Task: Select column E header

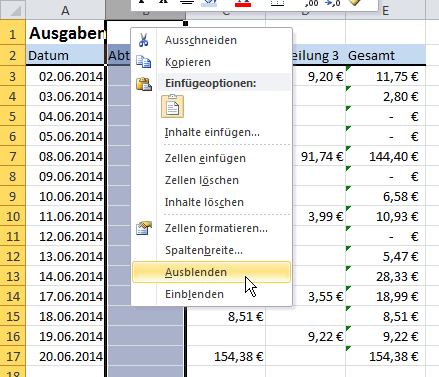Action: 386,11
